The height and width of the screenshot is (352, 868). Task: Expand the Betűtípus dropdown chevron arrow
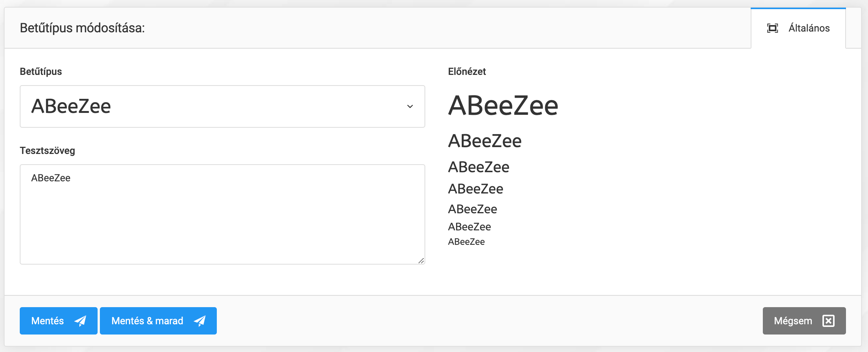[x=410, y=106]
